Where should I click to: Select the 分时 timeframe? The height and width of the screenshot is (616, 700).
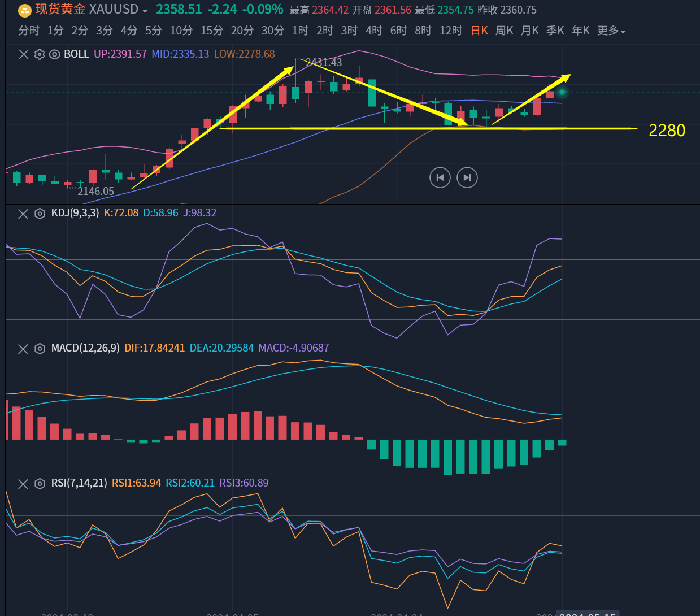click(29, 31)
